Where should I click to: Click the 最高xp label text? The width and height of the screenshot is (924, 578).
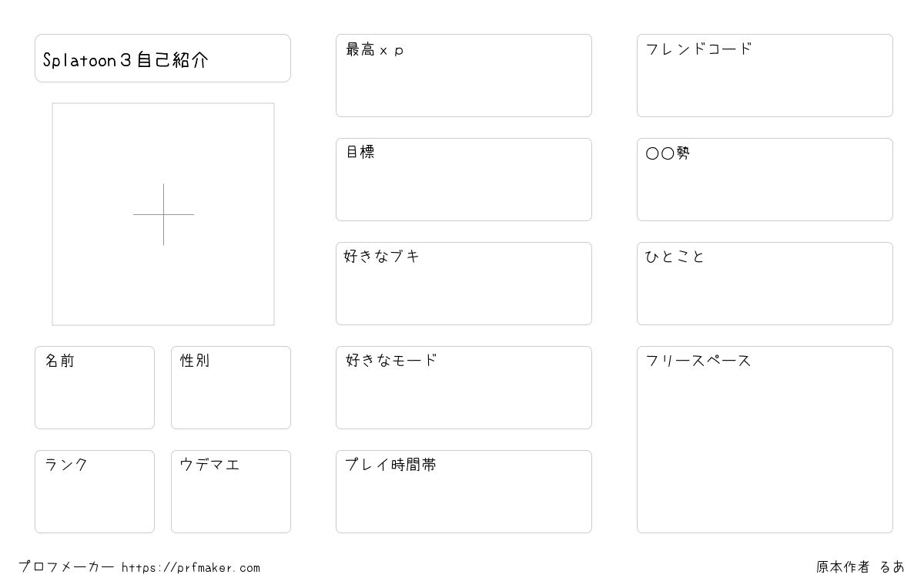tap(375, 50)
